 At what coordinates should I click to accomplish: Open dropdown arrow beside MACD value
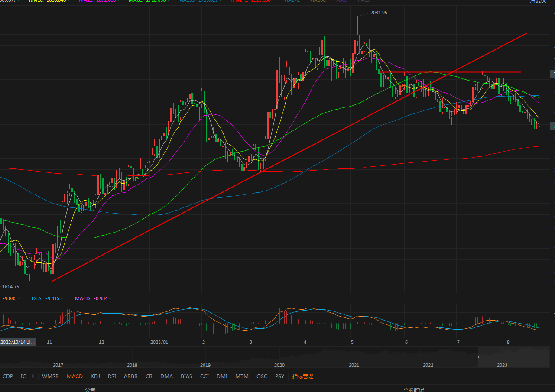pos(110,298)
